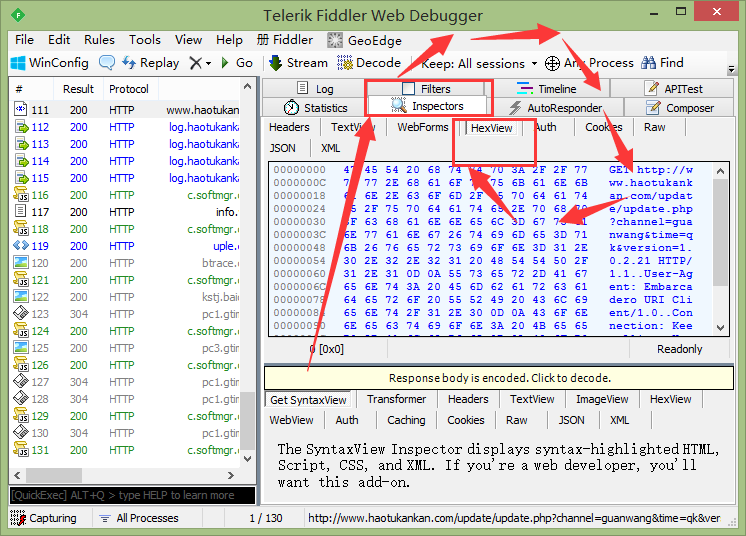The image size is (746, 536).
Task: Show request WebForms inspector
Action: pos(423,127)
